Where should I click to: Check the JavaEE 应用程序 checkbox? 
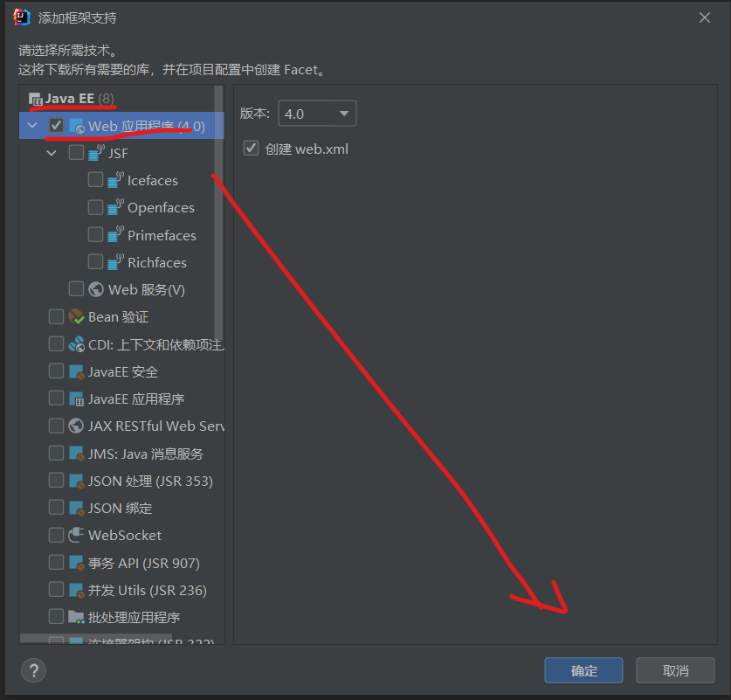56,398
